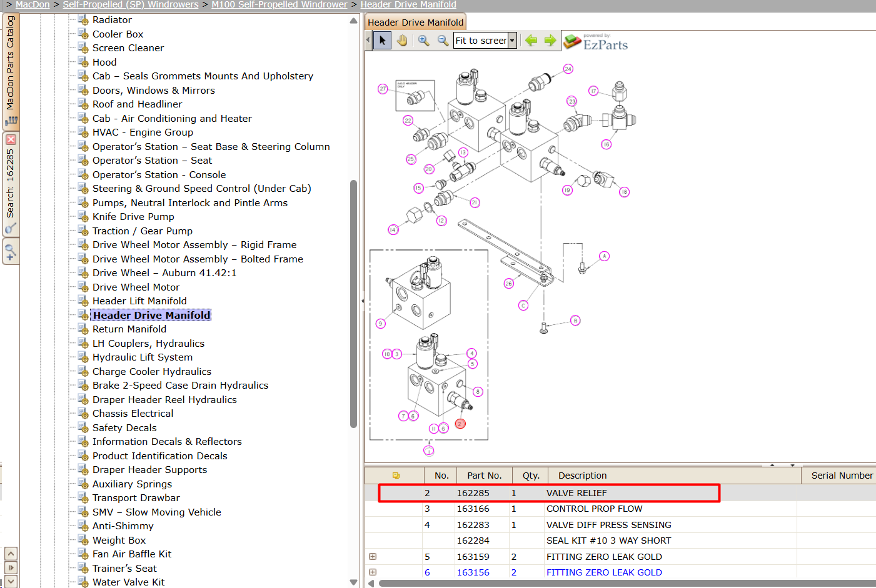Close the Search 162285 tab
The width and height of the screenshot is (876, 588).
11,140
